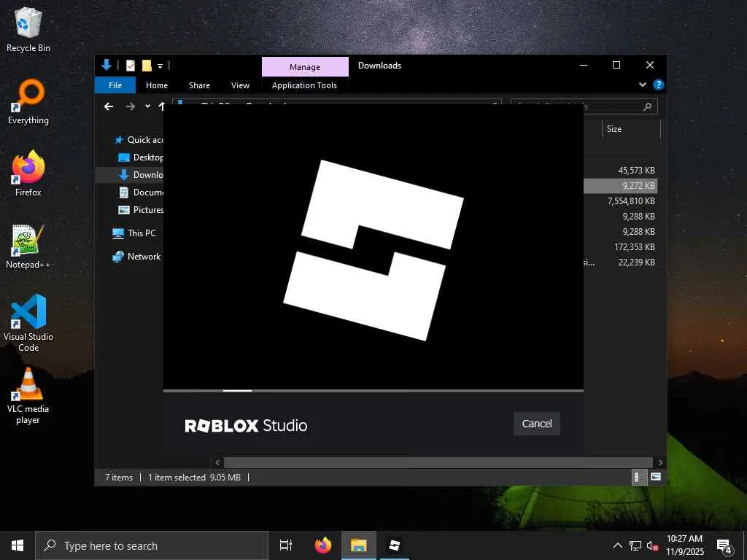
Task: Go back in File Explorer
Action: [x=109, y=106]
